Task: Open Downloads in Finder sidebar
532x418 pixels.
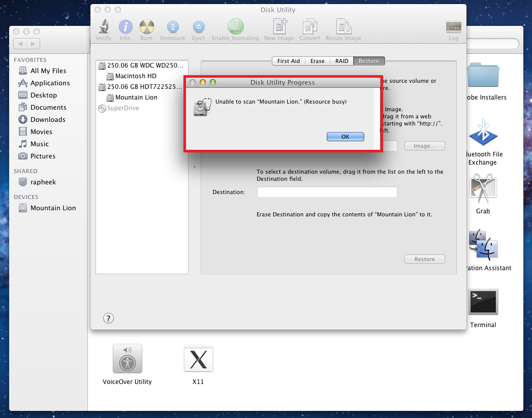Action: click(x=42, y=120)
